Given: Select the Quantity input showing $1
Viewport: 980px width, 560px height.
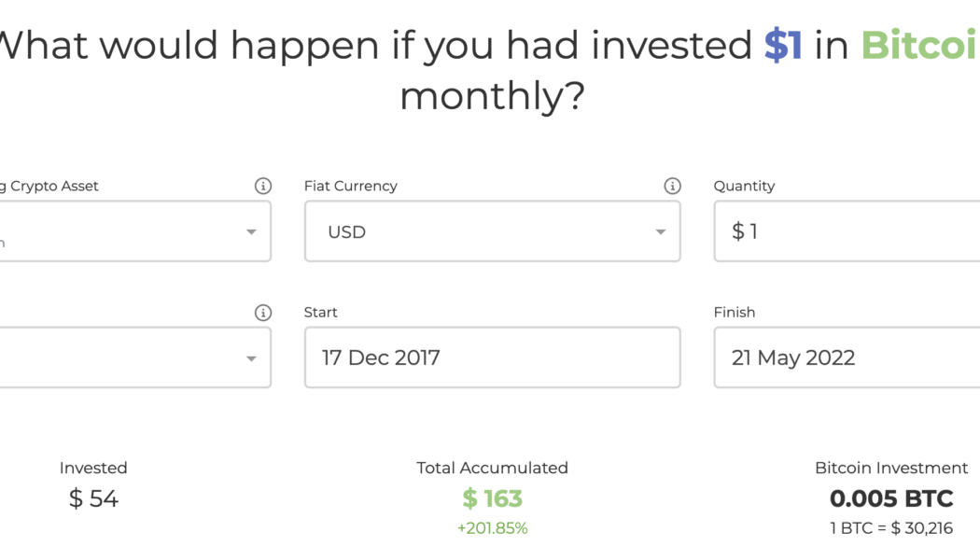Looking at the screenshot, I should pyautogui.click(x=840, y=231).
